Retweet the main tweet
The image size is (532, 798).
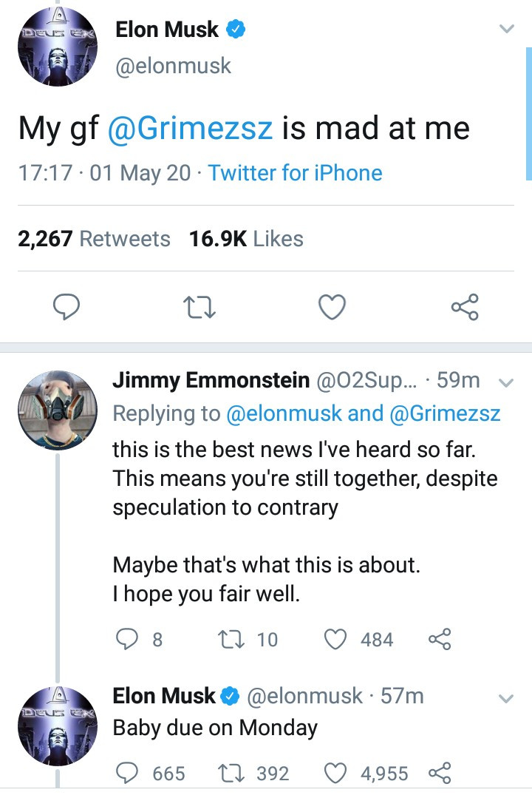point(199,307)
